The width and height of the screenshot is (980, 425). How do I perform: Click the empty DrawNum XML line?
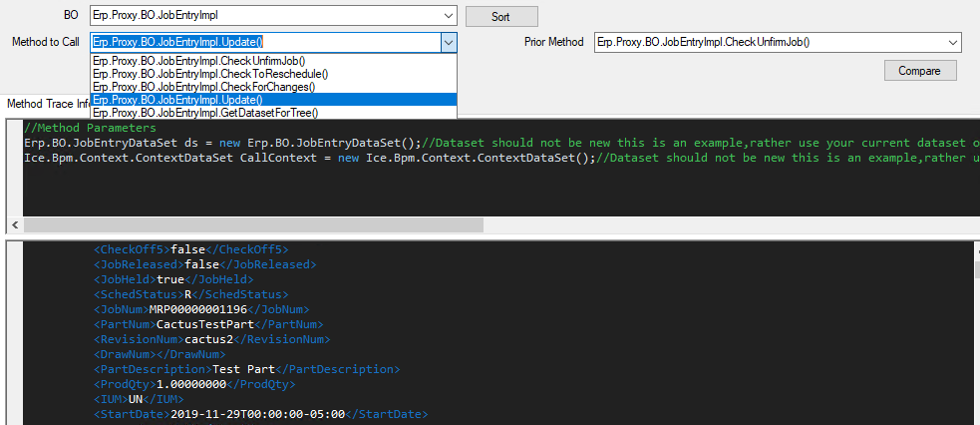[160, 354]
